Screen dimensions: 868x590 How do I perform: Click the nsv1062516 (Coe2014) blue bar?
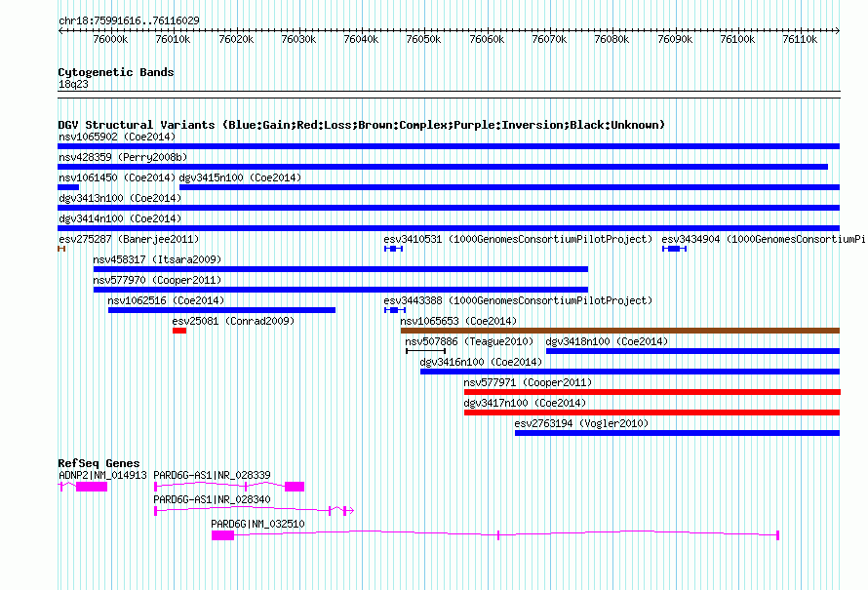click(x=221, y=310)
